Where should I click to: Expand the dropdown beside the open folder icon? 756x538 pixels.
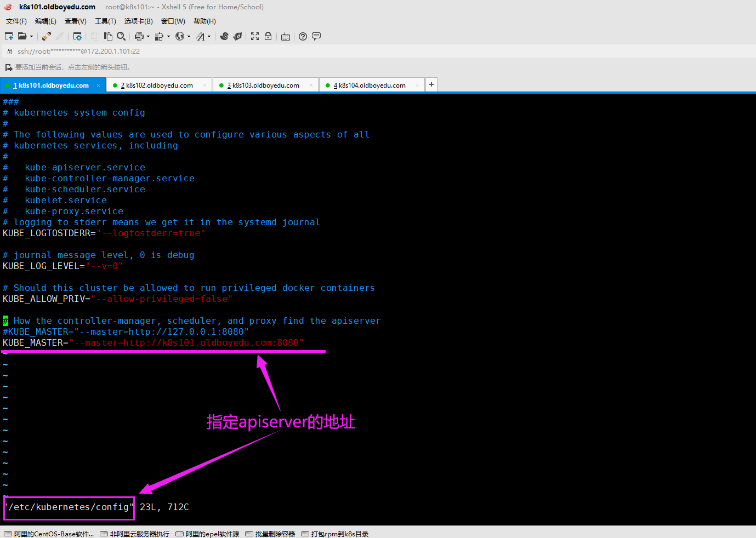click(31, 36)
